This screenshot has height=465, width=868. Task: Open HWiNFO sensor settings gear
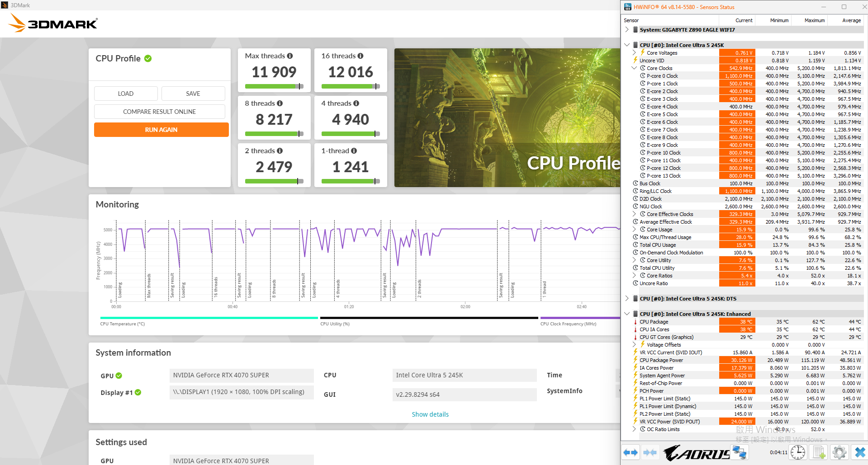point(839,452)
